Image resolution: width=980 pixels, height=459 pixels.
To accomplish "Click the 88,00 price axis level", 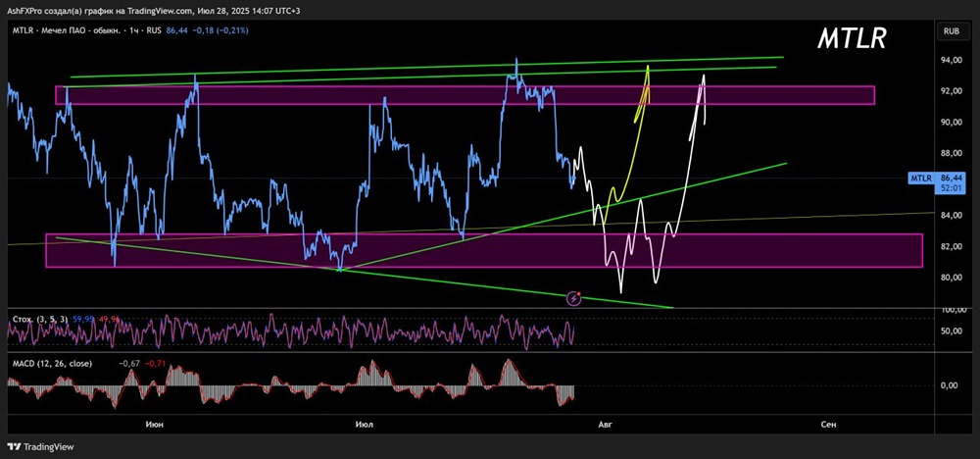I will [x=954, y=153].
